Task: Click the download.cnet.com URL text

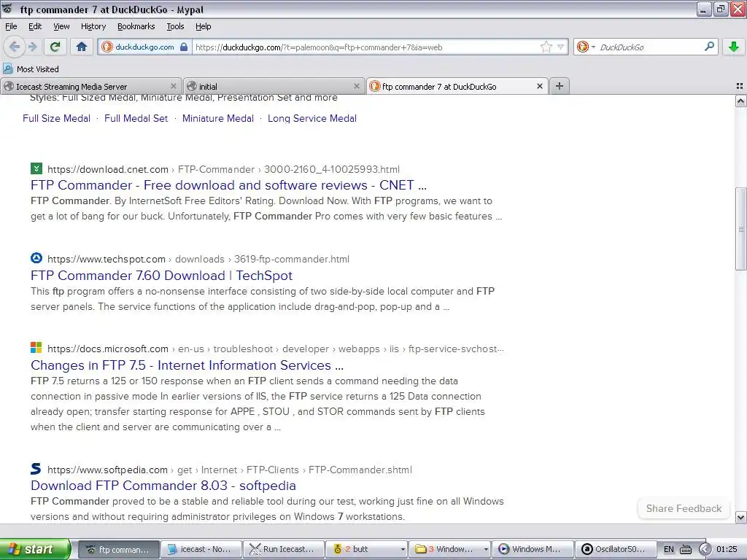Action: click(108, 169)
